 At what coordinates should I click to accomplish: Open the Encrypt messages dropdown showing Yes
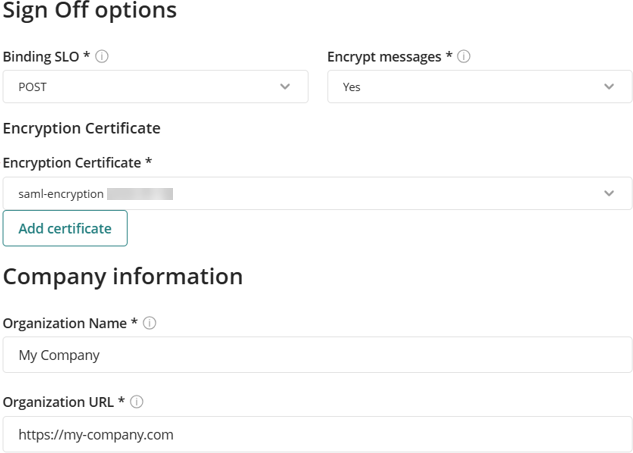coord(480,86)
